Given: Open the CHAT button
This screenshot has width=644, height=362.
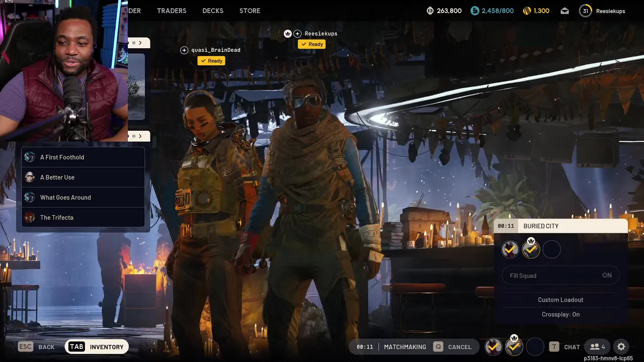Looking at the screenshot, I should click(565, 347).
